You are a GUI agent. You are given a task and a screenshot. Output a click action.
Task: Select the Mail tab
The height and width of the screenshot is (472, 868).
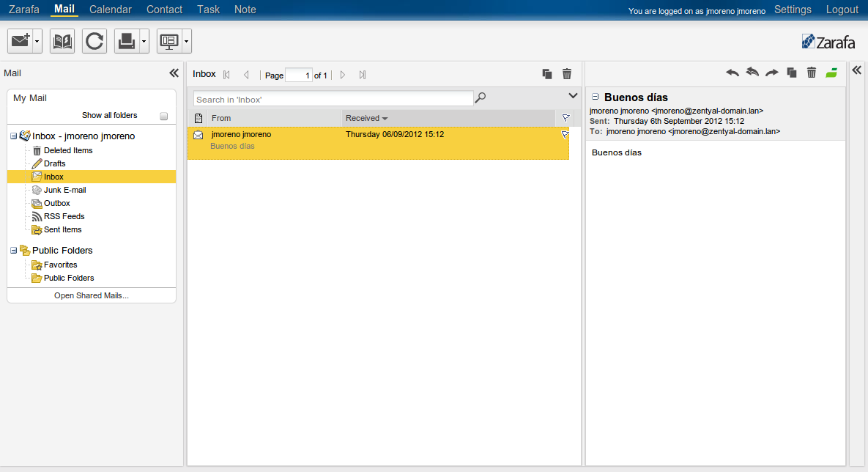pos(64,9)
